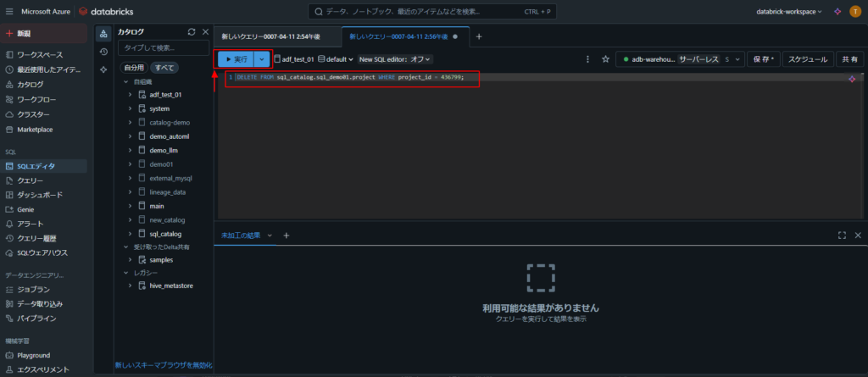The width and height of the screenshot is (868, 377).
Task: Expand the hive_metastore node
Action: tap(130, 286)
